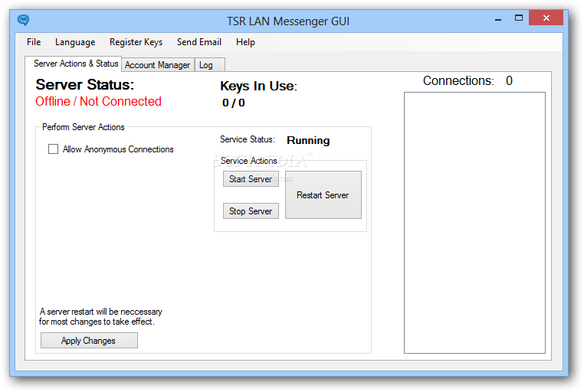Enable Allow Anonymous Connections checkbox
Viewport: 584px width, 392px height.
[53, 149]
